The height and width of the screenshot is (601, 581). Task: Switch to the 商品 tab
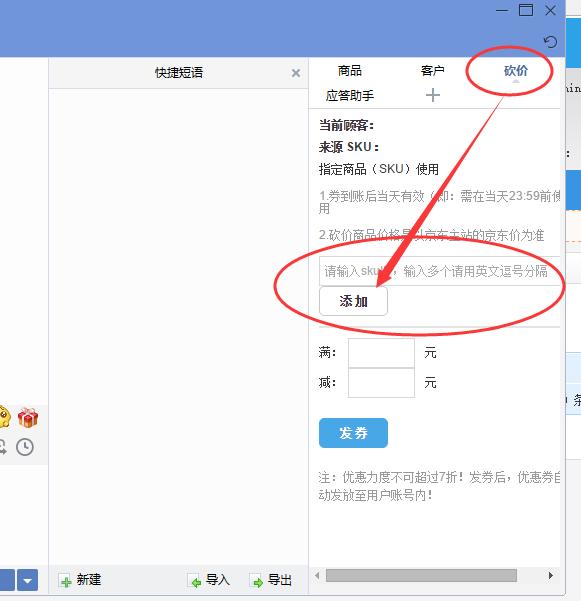(x=350, y=71)
